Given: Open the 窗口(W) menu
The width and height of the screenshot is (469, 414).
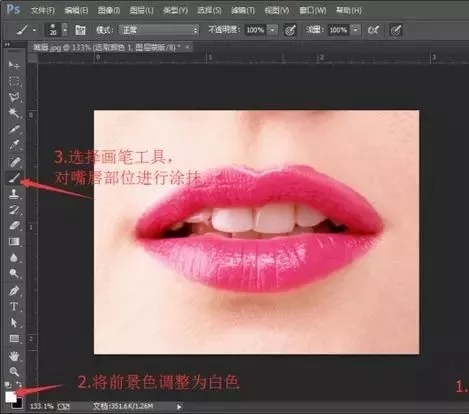Looking at the screenshot, I should 312,11.
